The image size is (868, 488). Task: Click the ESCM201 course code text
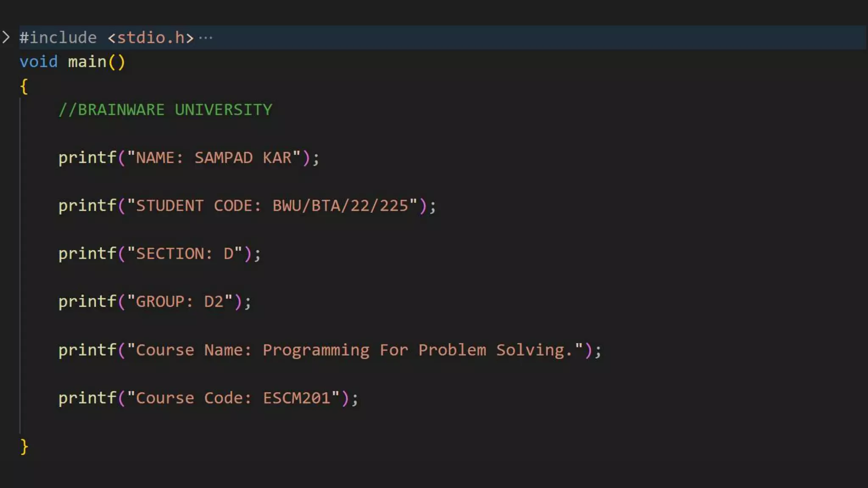[x=297, y=398]
